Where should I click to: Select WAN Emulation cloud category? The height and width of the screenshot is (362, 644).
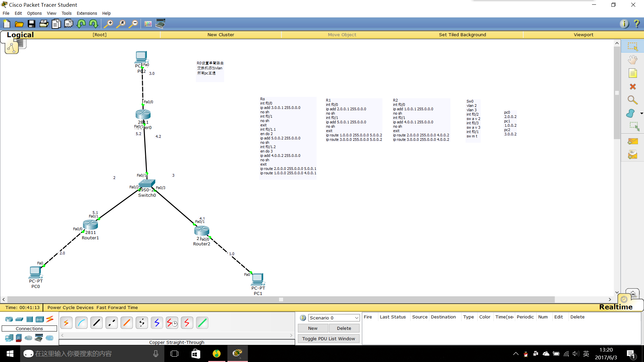click(29, 338)
